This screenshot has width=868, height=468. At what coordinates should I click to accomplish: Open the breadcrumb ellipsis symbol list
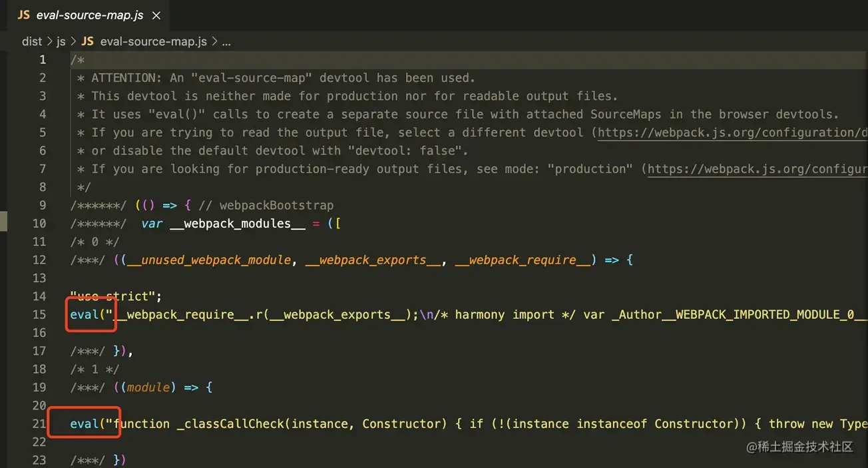click(x=226, y=41)
